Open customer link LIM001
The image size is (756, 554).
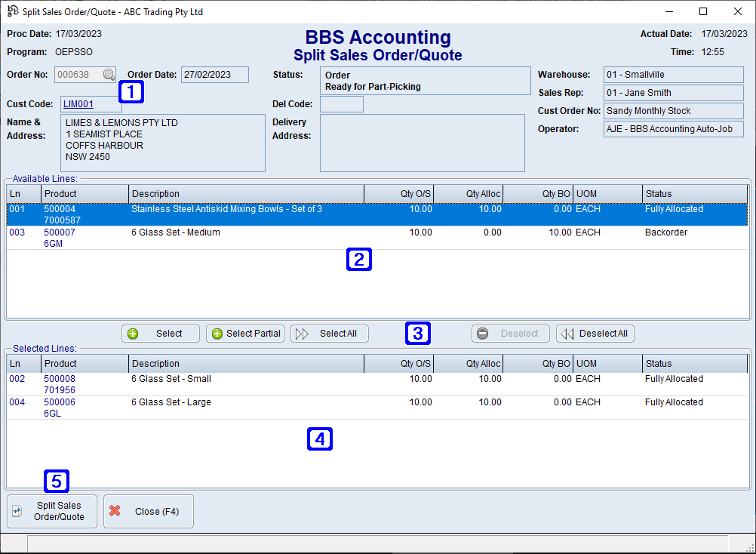[78, 104]
